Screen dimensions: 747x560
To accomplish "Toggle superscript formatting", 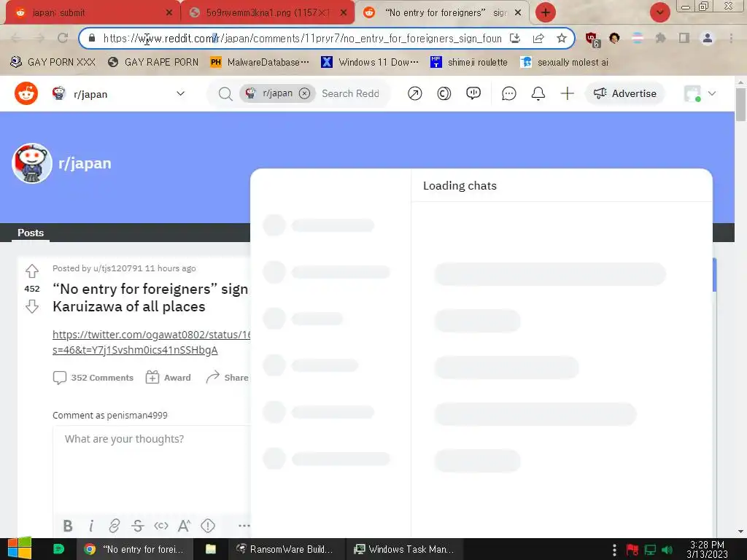I will [184, 526].
